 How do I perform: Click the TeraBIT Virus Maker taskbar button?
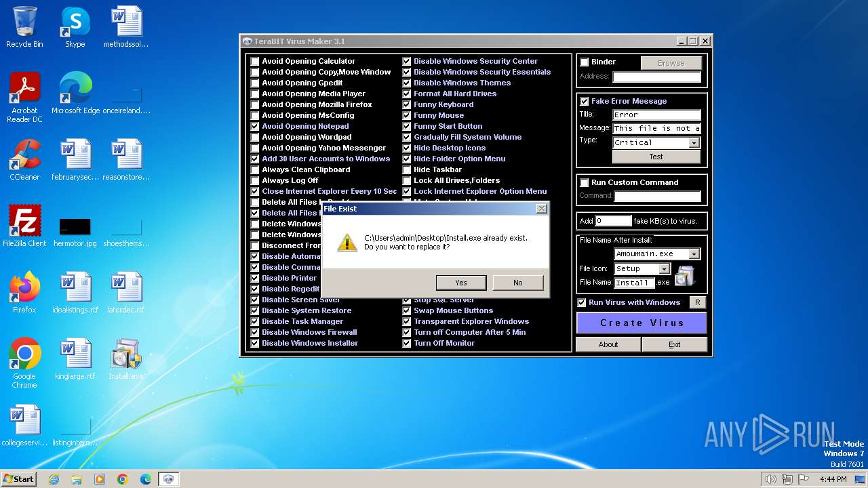coord(169,479)
